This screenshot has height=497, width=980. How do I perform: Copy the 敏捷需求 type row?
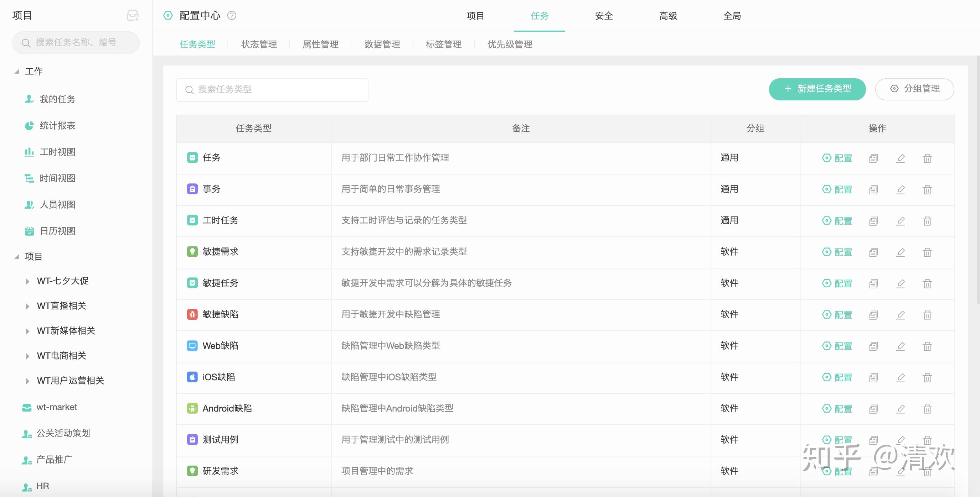click(873, 252)
